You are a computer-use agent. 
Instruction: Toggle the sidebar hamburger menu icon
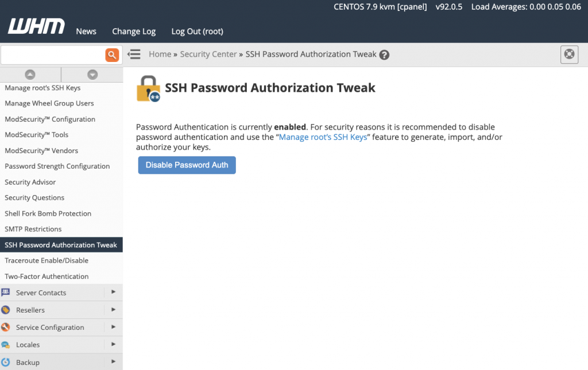pyautogui.click(x=134, y=54)
